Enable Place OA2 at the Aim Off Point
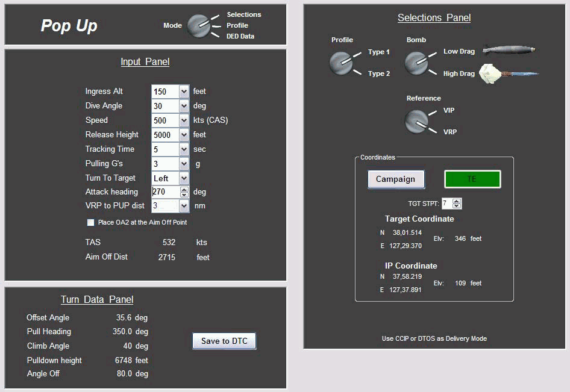 [91, 223]
